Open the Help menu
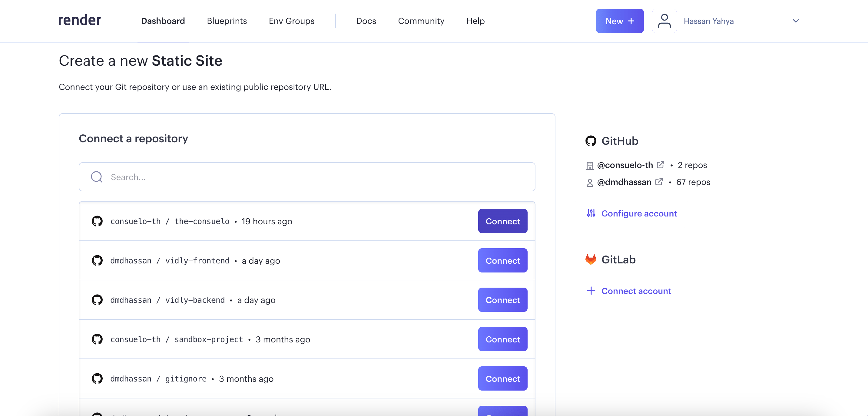 (x=475, y=21)
